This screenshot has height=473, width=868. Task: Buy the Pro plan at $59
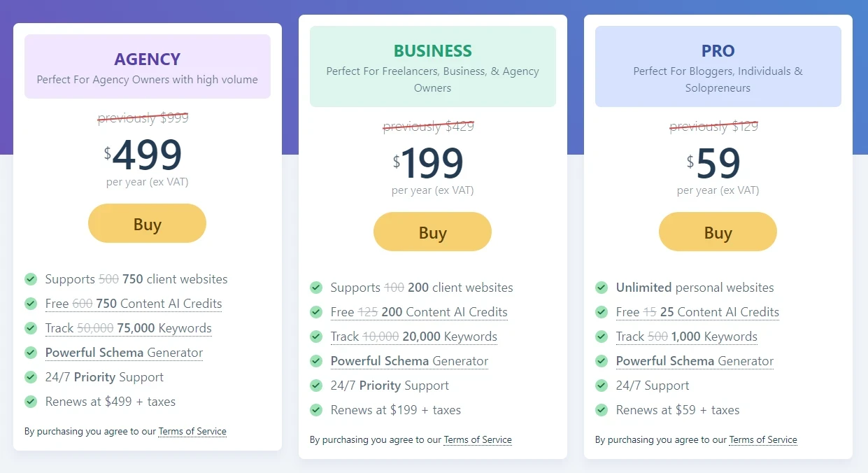pos(718,232)
